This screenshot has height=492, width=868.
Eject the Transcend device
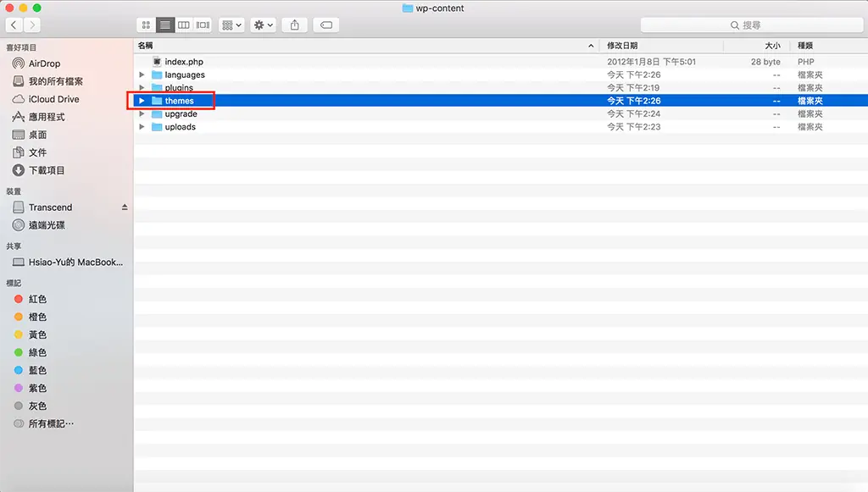pos(125,207)
